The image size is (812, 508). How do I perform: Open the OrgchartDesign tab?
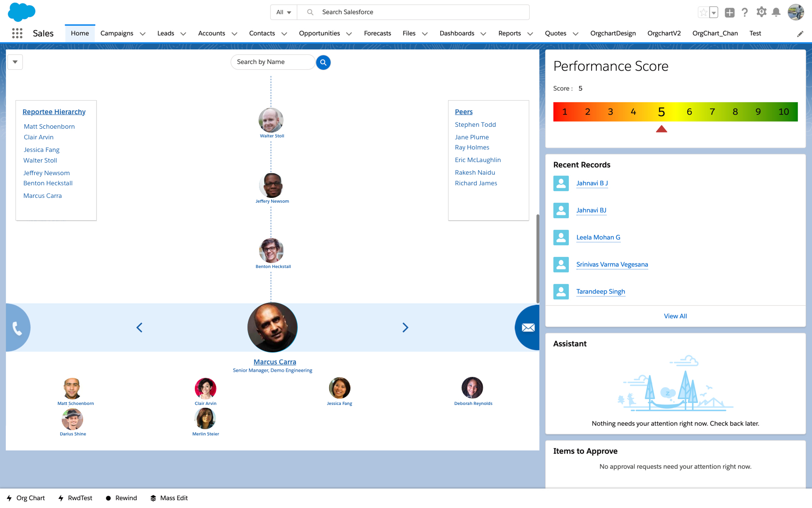[x=613, y=33]
